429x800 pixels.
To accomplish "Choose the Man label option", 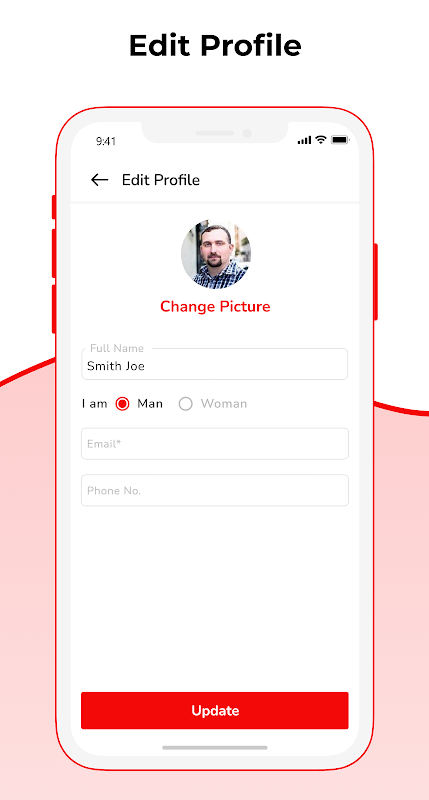I will pyautogui.click(x=150, y=404).
